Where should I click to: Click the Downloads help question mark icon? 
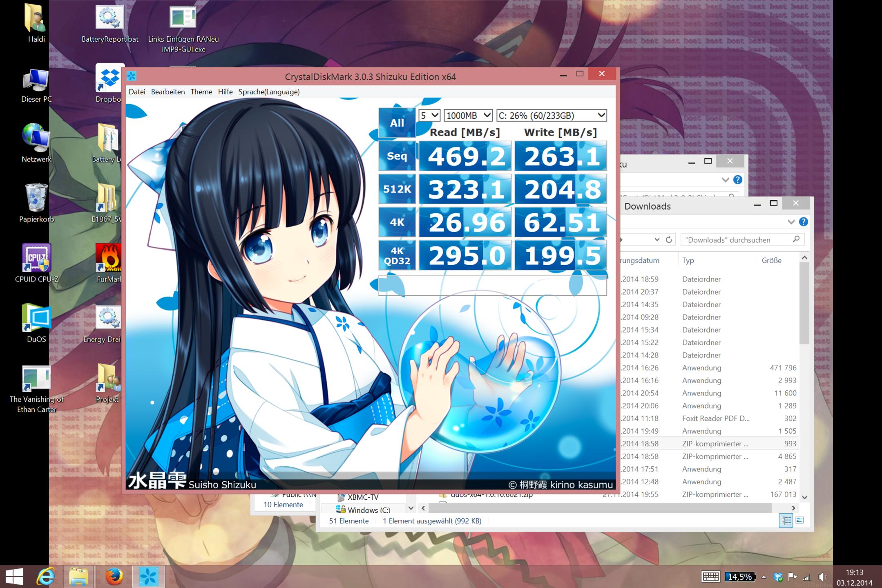(803, 222)
